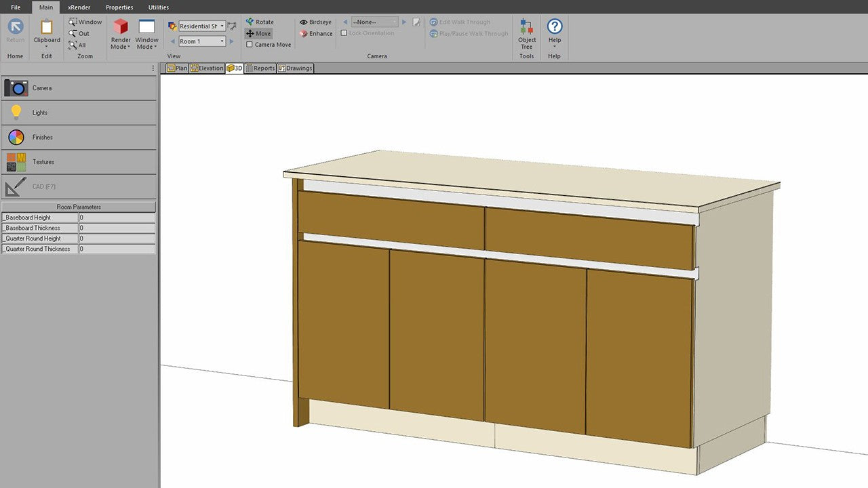
Task: Enable the Camera Move checkbox
Action: [x=250, y=45]
